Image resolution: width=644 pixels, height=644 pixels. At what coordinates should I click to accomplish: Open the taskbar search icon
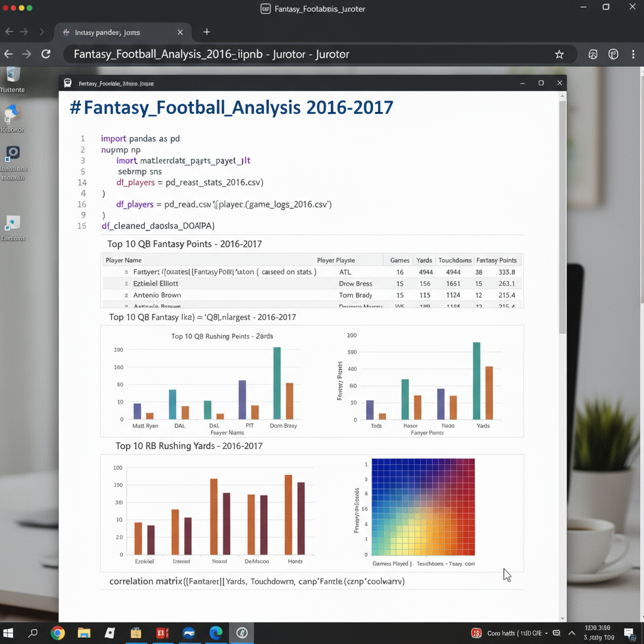[33, 633]
